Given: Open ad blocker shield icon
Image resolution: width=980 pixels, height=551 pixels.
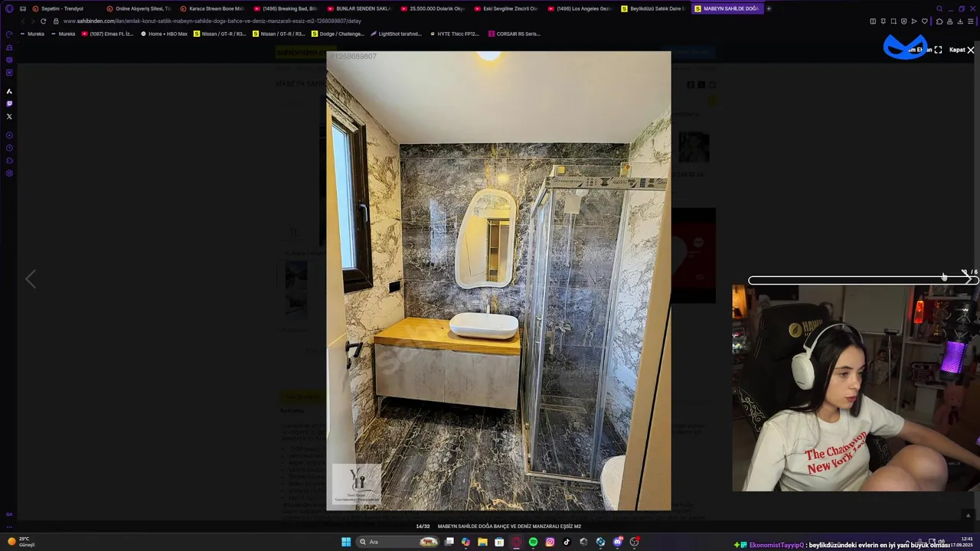Looking at the screenshot, I should pos(903,21).
